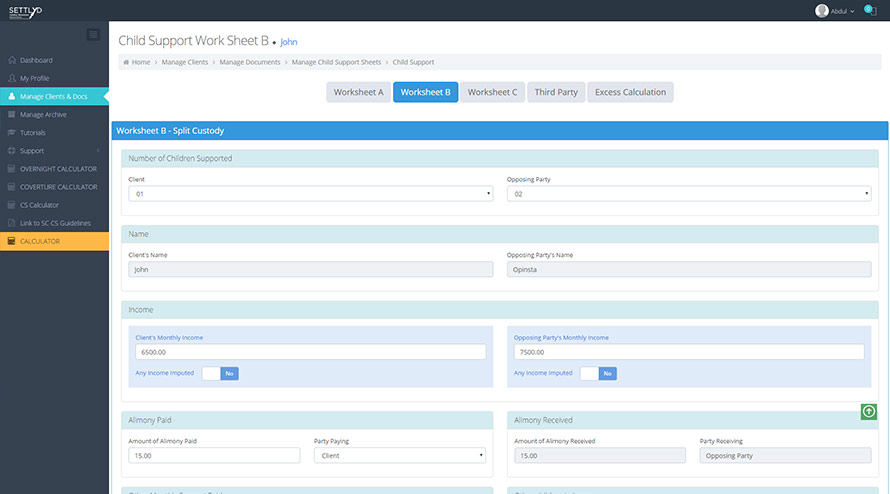The image size is (890, 494).
Task: Click Manage Child Support Sheets breadcrumb link
Action: (336, 62)
